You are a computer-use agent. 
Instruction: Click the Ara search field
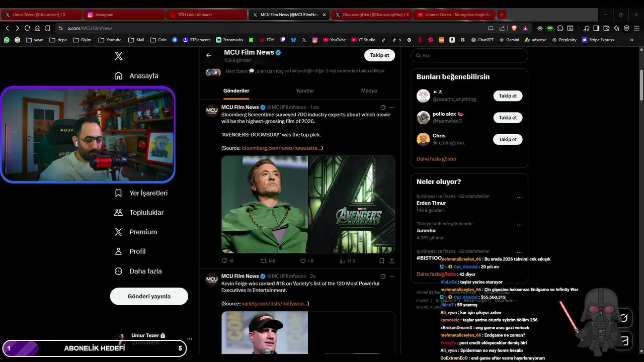pos(469,55)
